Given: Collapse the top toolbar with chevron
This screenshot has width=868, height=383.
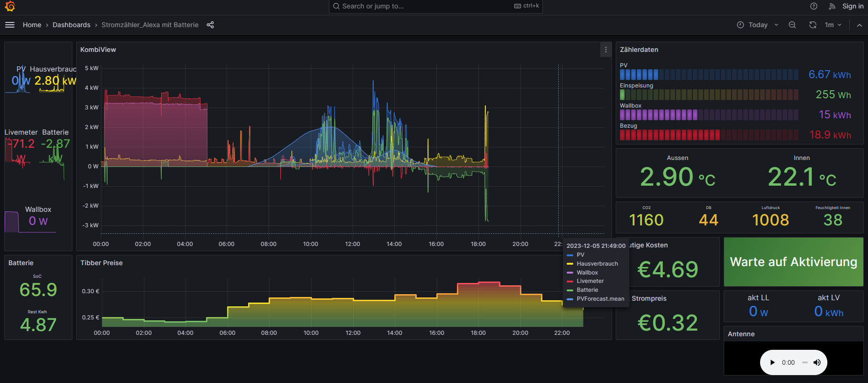Looking at the screenshot, I should click(x=860, y=25).
